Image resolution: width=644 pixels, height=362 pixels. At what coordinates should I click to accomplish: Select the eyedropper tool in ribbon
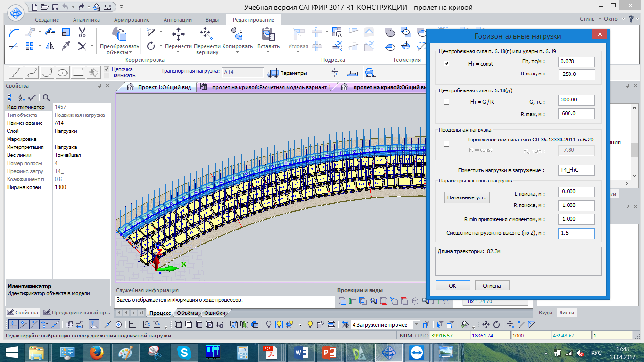coord(66,46)
